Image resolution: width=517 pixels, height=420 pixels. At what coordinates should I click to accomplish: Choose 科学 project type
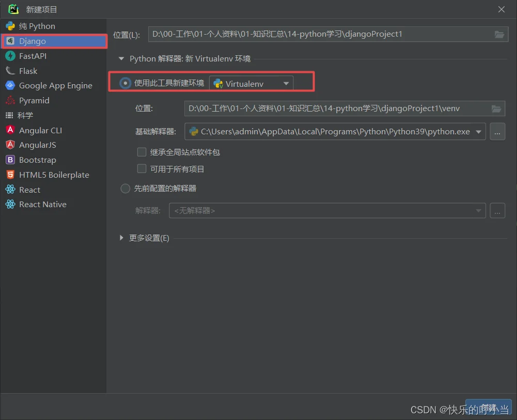coord(53,115)
